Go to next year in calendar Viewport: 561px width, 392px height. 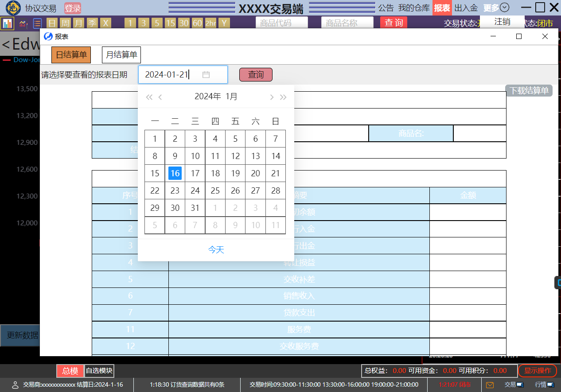pos(283,97)
